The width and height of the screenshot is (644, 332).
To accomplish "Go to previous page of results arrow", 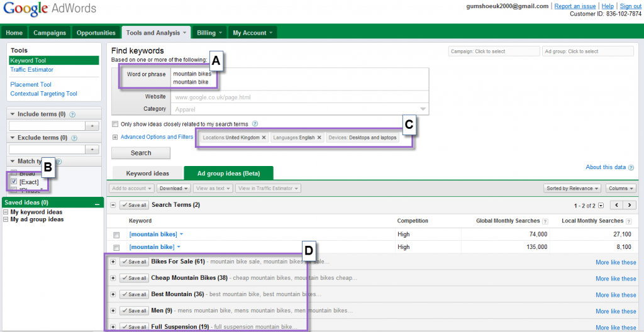I will tap(617, 205).
